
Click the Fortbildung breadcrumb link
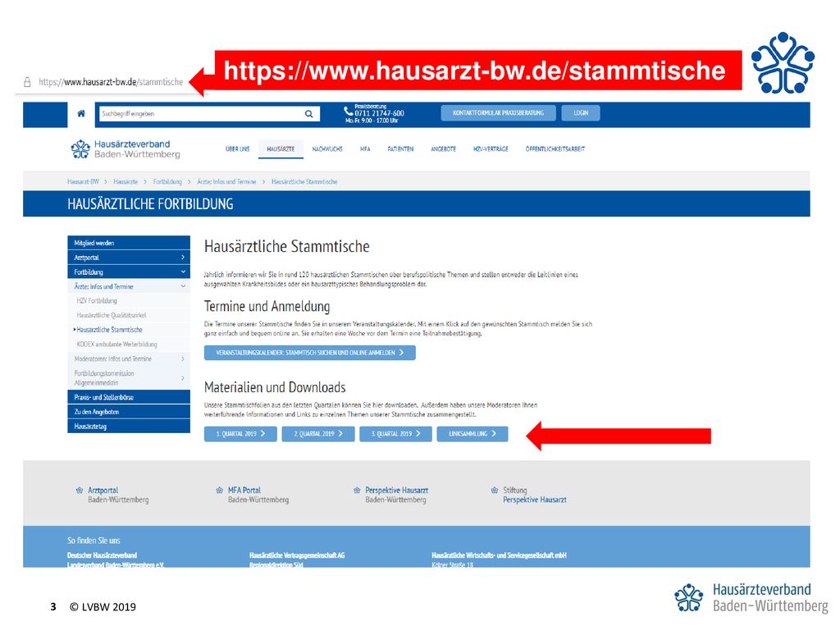coord(167,181)
